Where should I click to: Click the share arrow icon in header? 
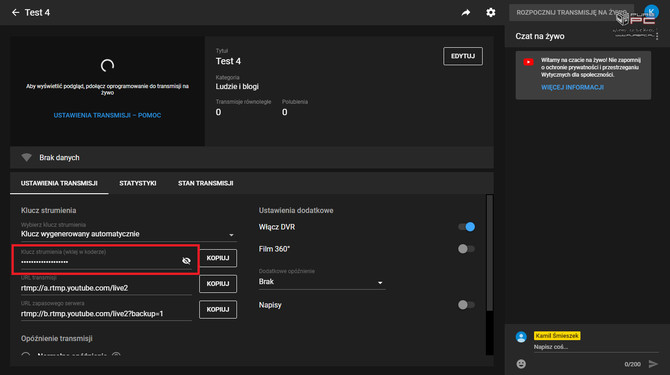pos(466,12)
